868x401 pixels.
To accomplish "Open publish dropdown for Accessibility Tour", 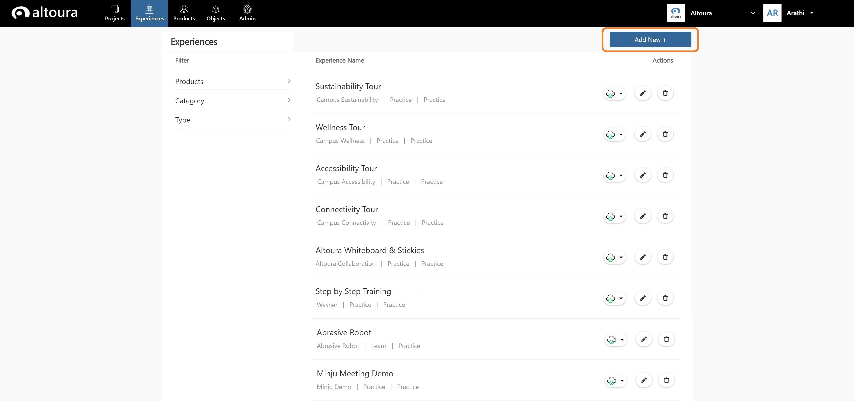I will point(615,175).
